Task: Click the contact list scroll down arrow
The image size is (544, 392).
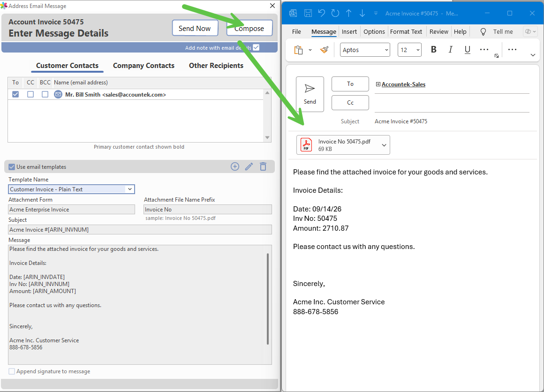Action: tap(267, 138)
